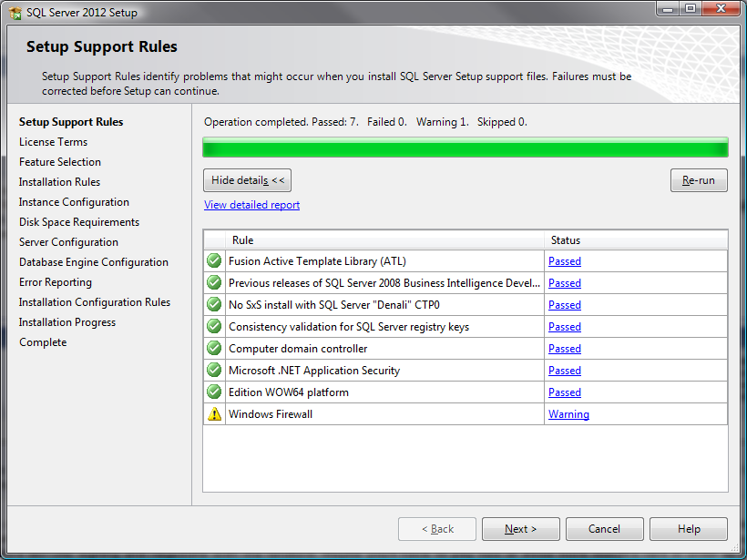Open the View detailed report link
Viewport: 747px width, 560px height.
[x=251, y=205]
